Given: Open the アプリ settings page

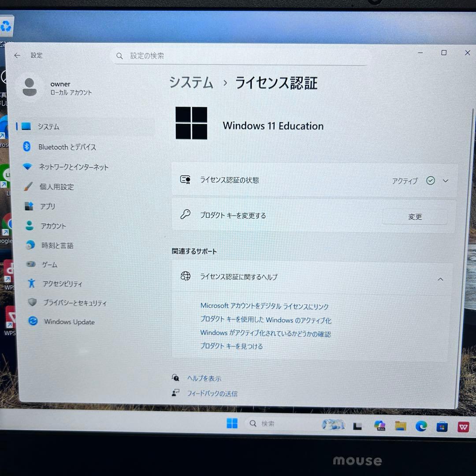Looking at the screenshot, I should click(48, 206).
